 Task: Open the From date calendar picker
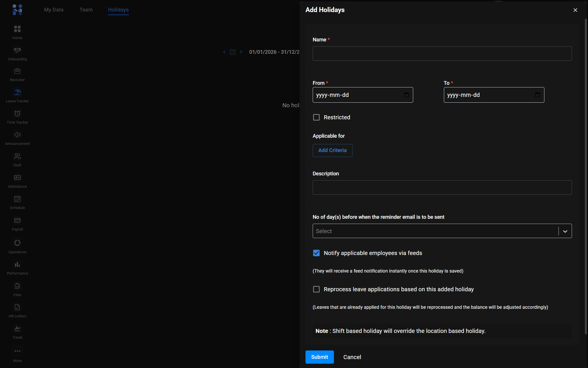click(406, 95)
